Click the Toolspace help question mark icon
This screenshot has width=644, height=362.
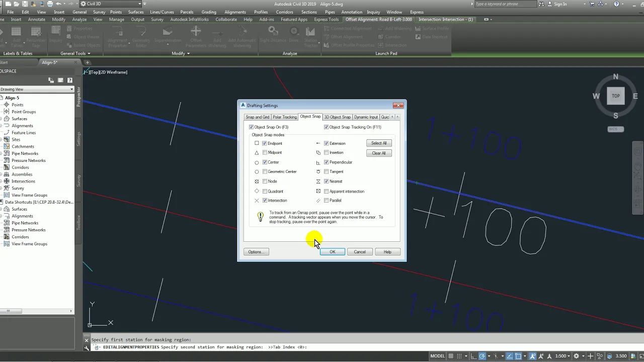70,80
